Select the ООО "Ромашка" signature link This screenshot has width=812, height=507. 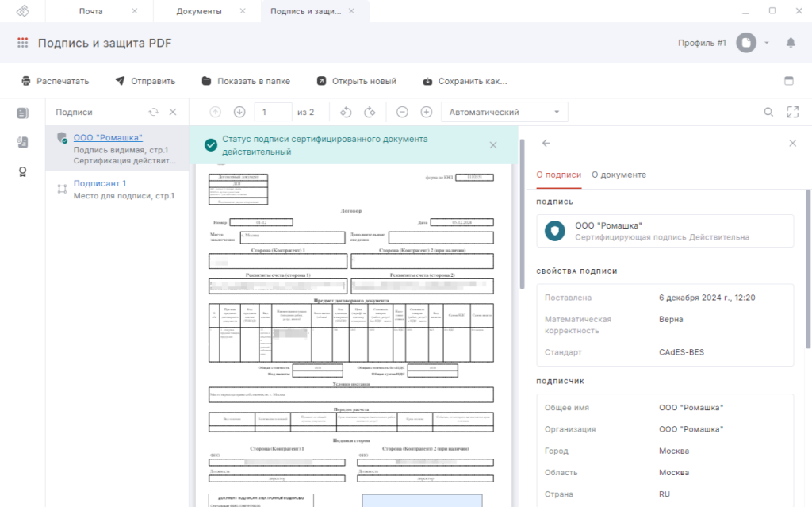click(108, 137)
